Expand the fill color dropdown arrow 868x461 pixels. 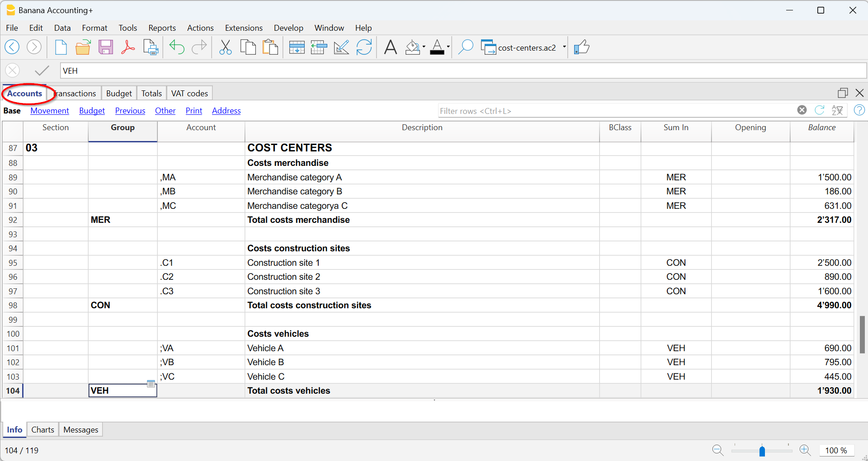(424, 47)
